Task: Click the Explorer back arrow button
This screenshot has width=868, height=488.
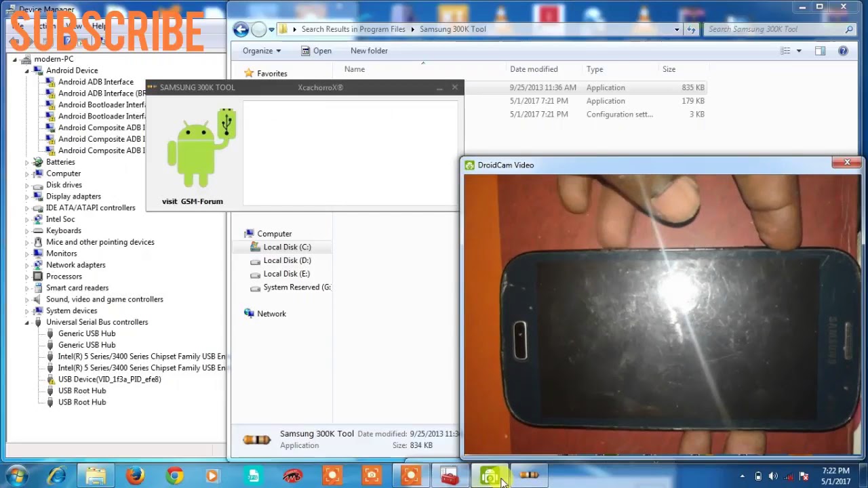Action: tap(241, 29)
